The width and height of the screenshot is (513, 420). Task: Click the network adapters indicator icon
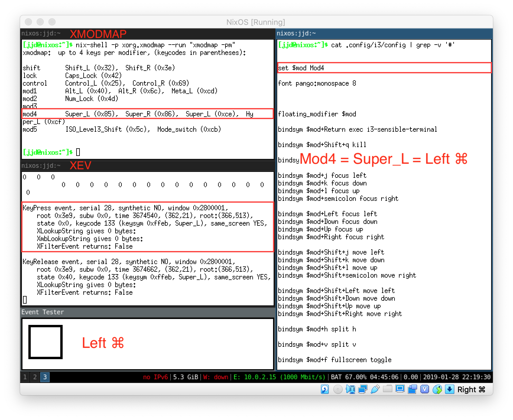tap(363, 389)
